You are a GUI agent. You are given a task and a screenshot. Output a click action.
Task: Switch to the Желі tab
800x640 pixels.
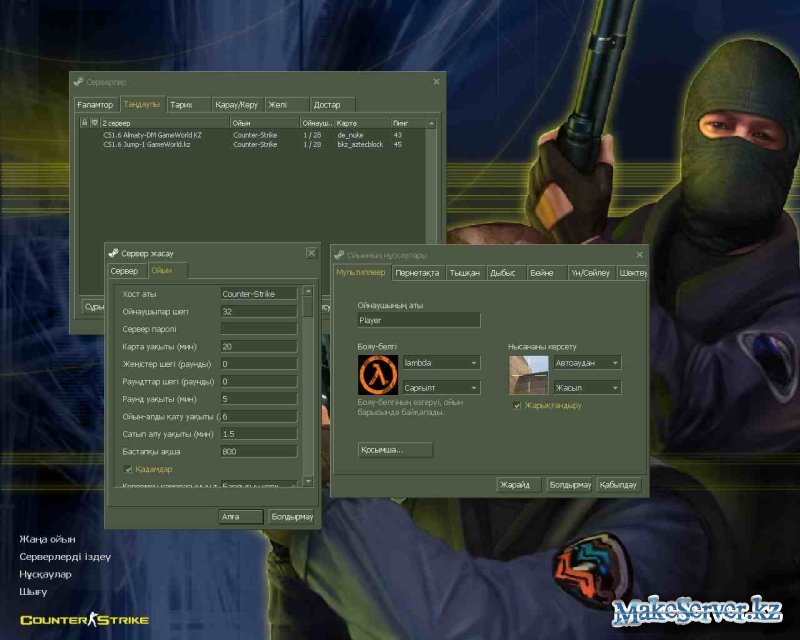[287, 105]
